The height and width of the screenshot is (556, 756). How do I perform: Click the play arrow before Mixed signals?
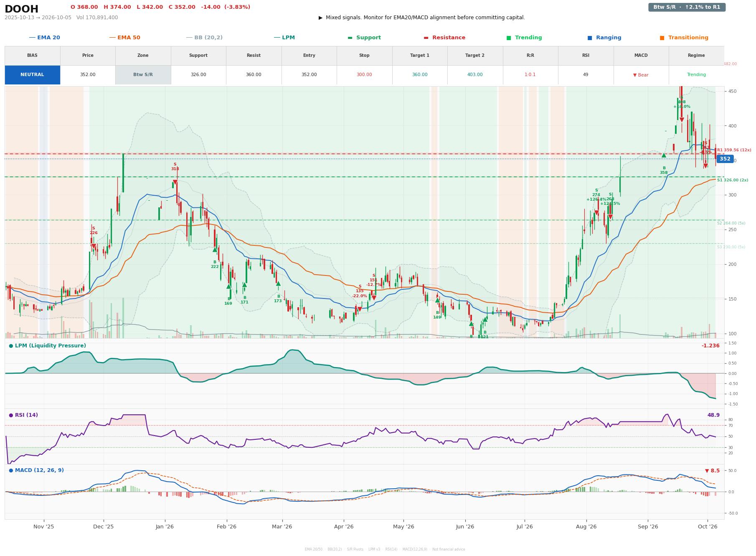click(x=320, y=18)
